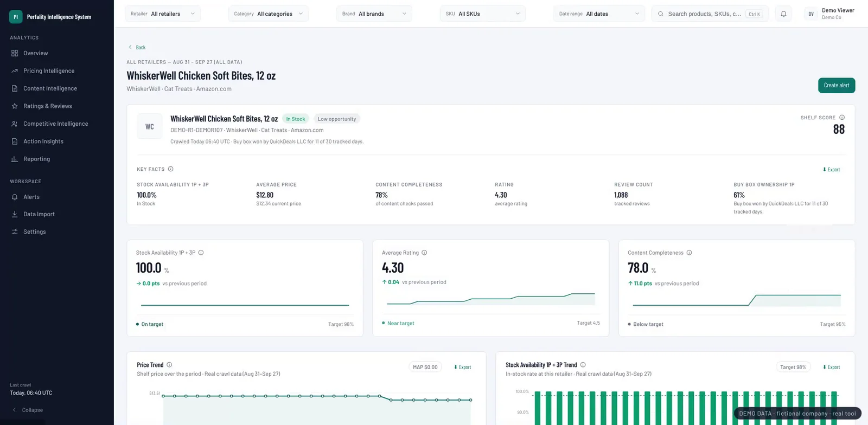Click the Shelf Score info icon
868x425 pixels.
[x=842, y=118]
